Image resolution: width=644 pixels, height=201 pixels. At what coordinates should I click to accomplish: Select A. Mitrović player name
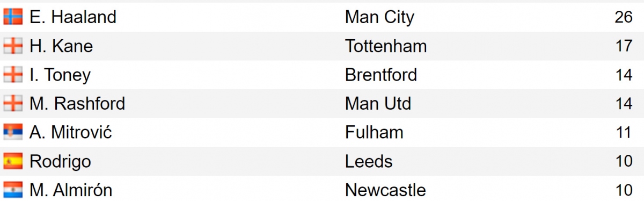pos(71,132)
